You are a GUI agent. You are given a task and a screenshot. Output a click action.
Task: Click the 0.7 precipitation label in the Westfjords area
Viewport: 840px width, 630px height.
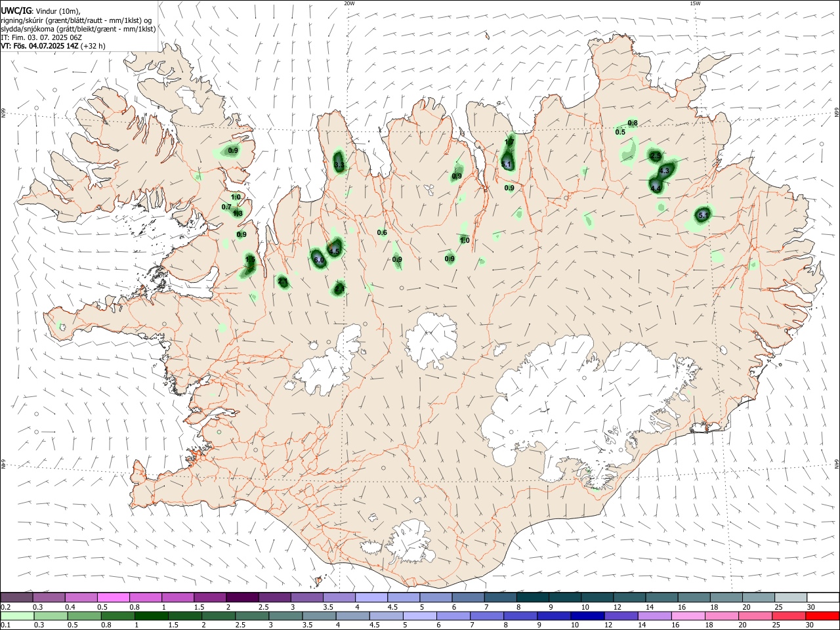tap(226, 207)
